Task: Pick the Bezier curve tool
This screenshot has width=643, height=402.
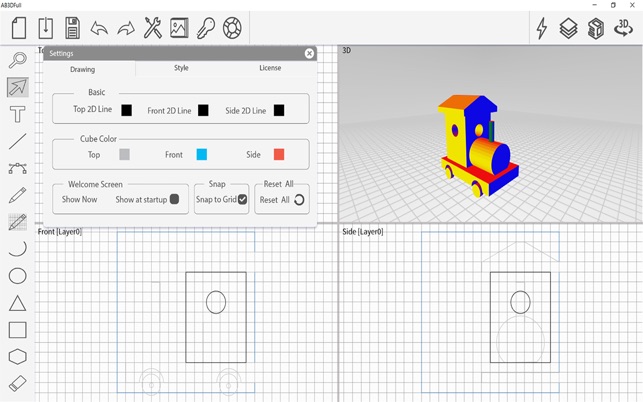Action: coord(18,168)
